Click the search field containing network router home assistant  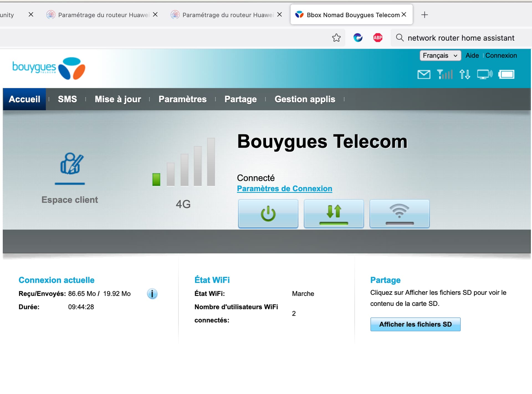pos(461,38)
